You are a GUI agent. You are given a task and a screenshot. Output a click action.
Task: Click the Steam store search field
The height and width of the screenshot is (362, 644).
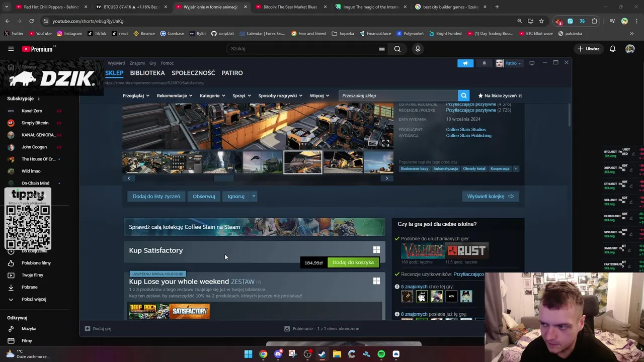(398, 96)
